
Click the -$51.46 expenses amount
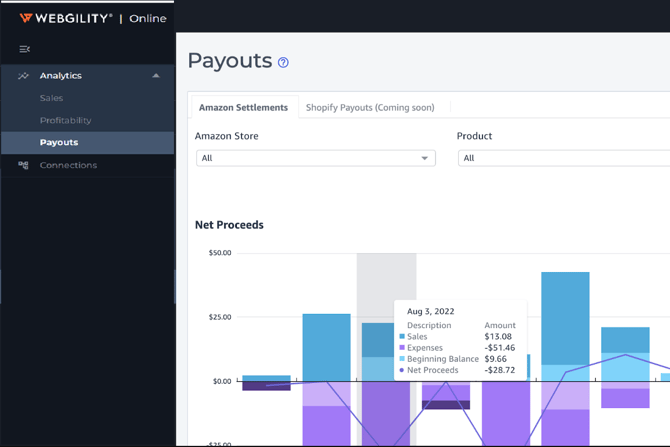coord(500,348)
